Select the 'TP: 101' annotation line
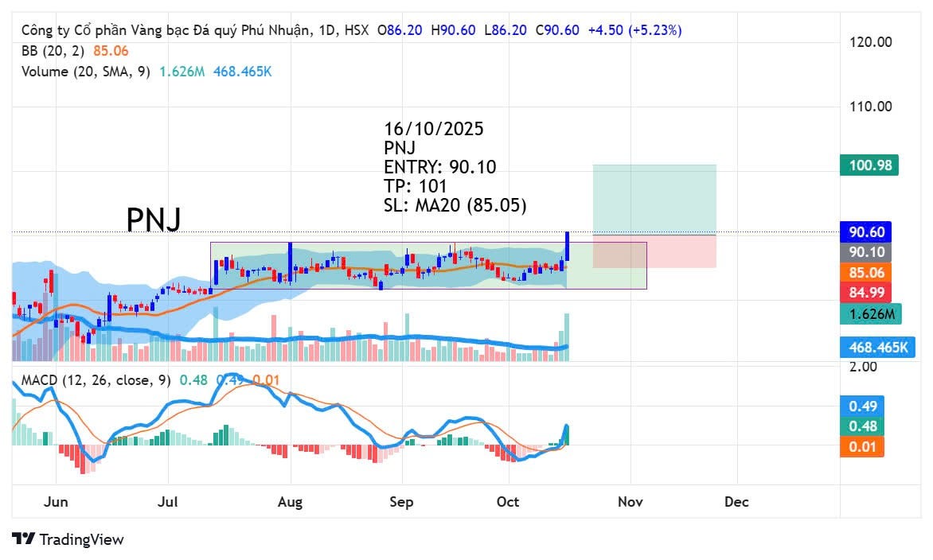 pos(416,186)
